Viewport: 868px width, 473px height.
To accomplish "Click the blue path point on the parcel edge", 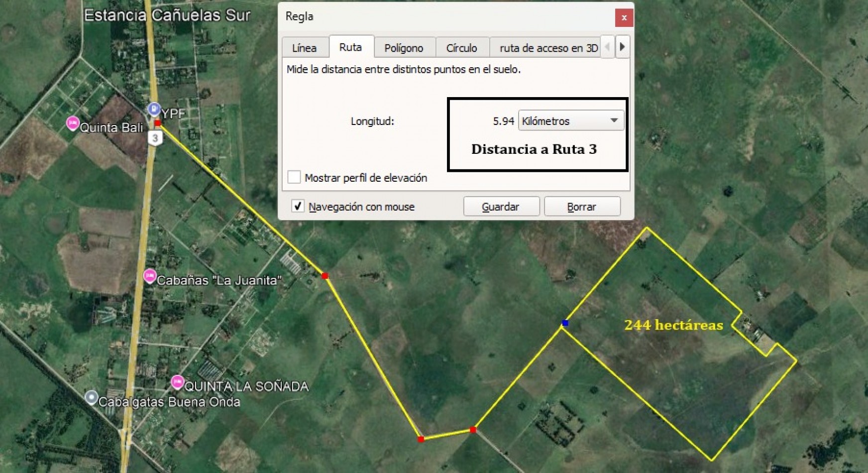I will pyautogui.click(x=565, y=323).
